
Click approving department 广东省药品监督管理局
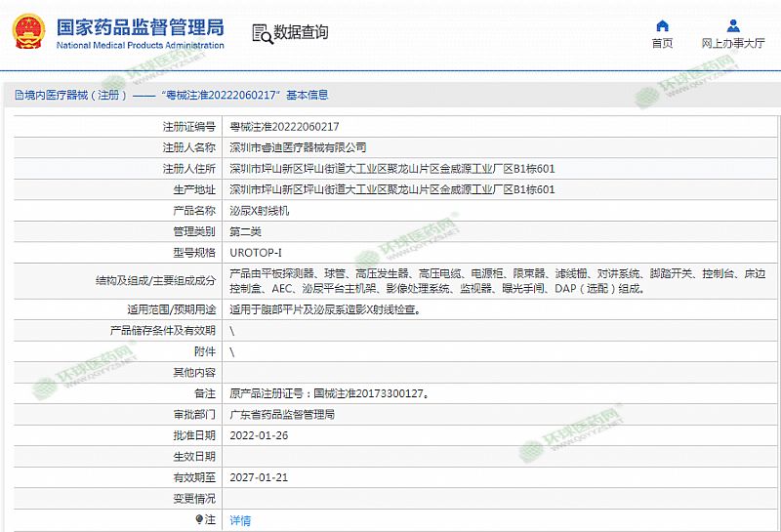[x=282, y=415]
